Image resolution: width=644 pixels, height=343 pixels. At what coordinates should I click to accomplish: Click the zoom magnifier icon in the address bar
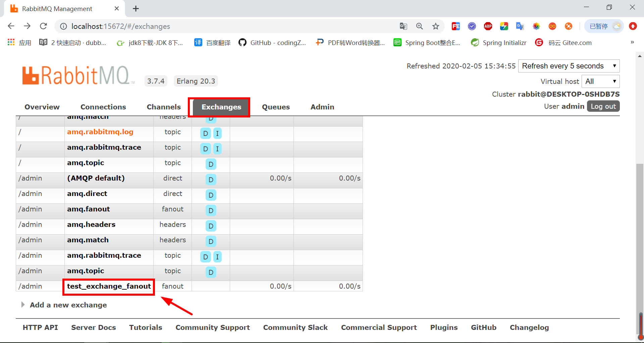click(x=420, y=26)
